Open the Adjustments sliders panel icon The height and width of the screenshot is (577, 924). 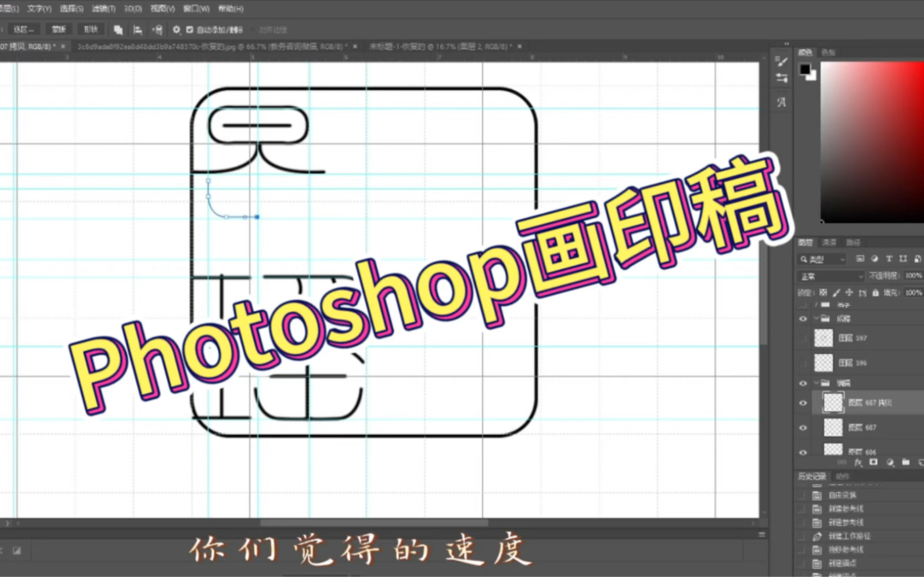click(782, 78)
